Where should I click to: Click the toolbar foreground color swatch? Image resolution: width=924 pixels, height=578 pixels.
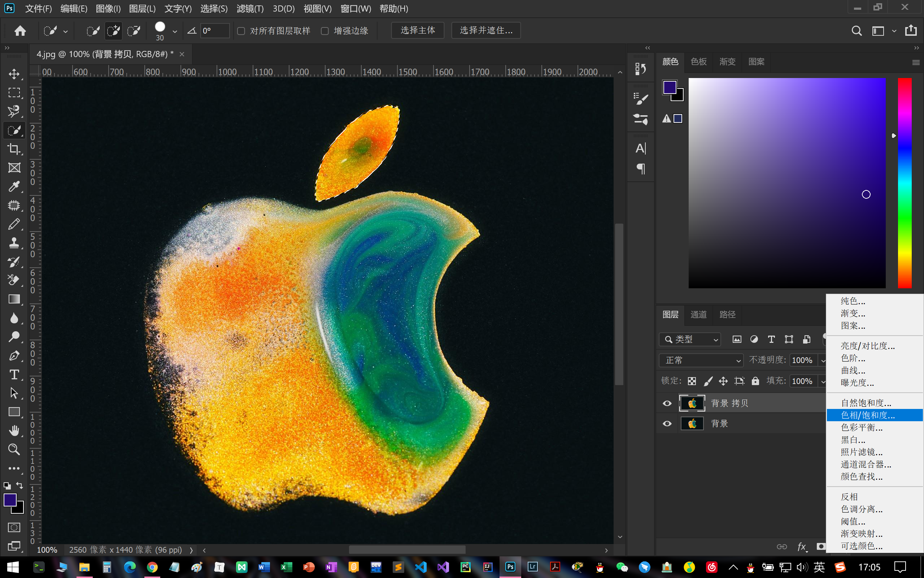pos(10,500)
